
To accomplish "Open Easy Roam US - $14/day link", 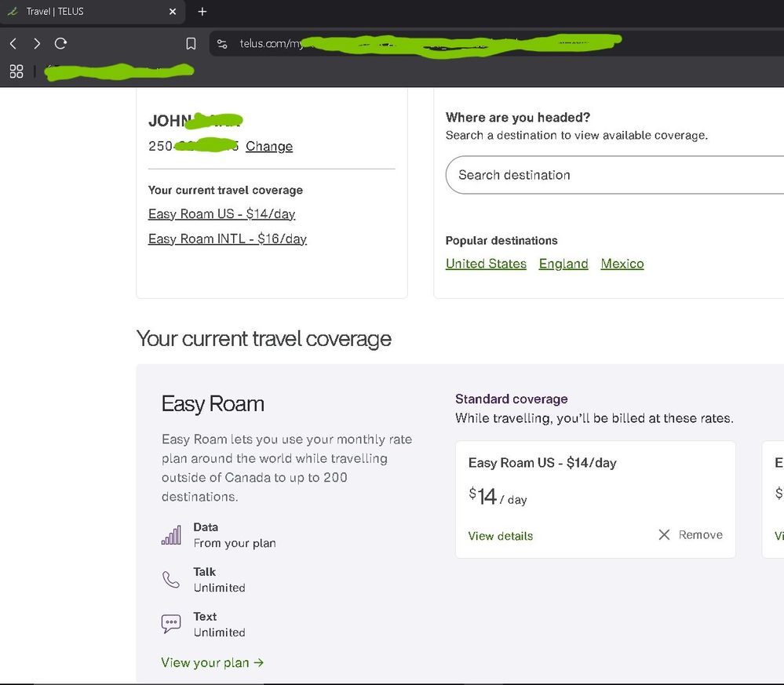I will coord(221,214).
